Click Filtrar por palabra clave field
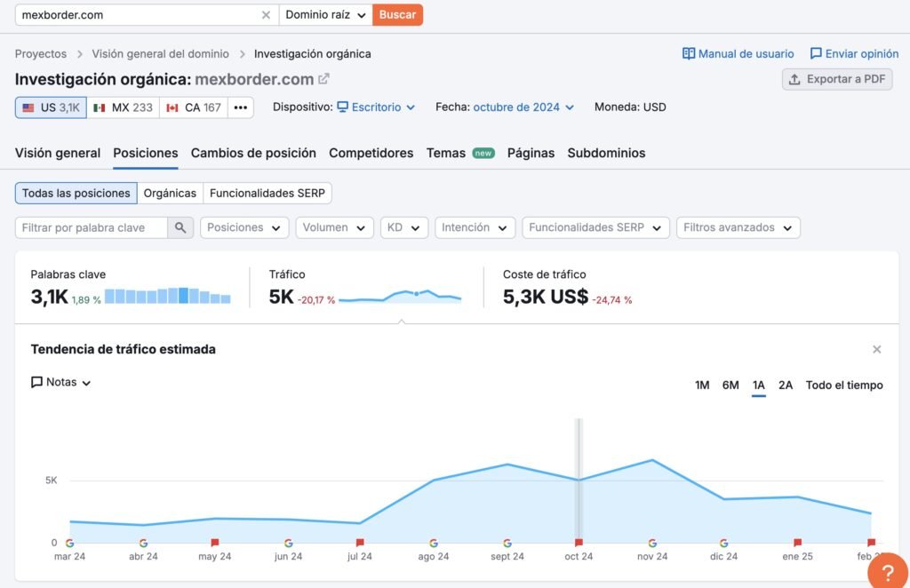This screenshot has height=588, width=910. coord(92,228)
